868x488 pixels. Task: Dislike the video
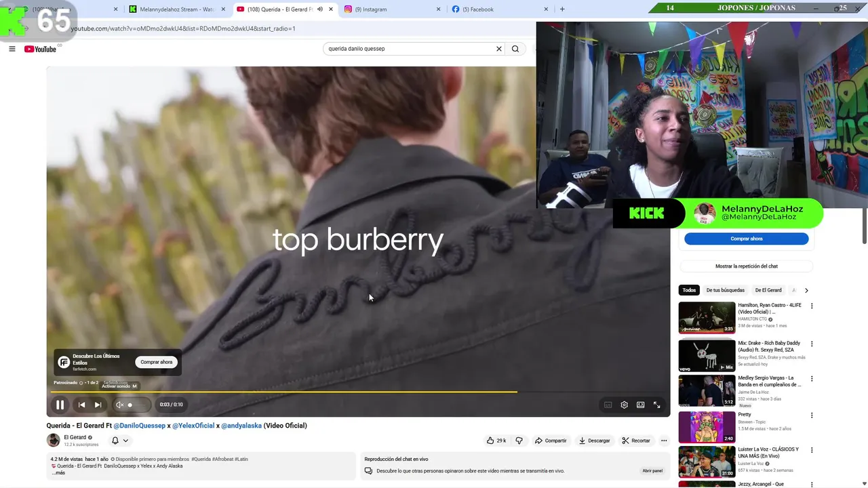click(x=519, y=441)
